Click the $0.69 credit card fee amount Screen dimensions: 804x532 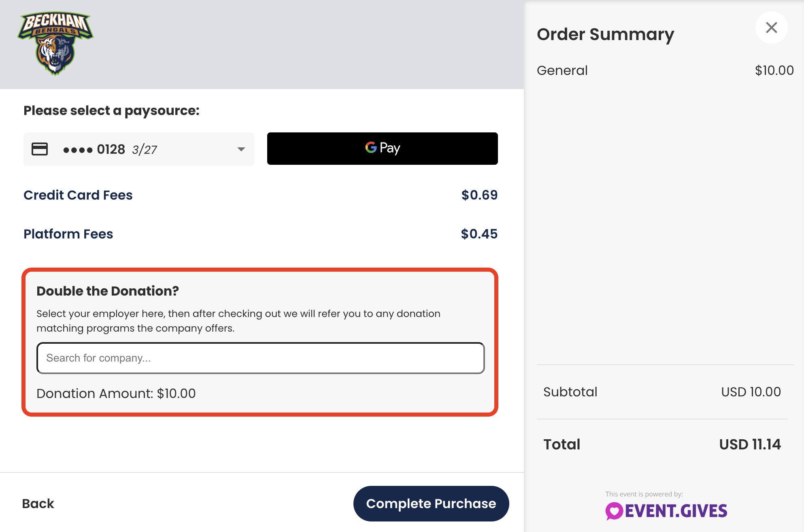coord(479,195)
